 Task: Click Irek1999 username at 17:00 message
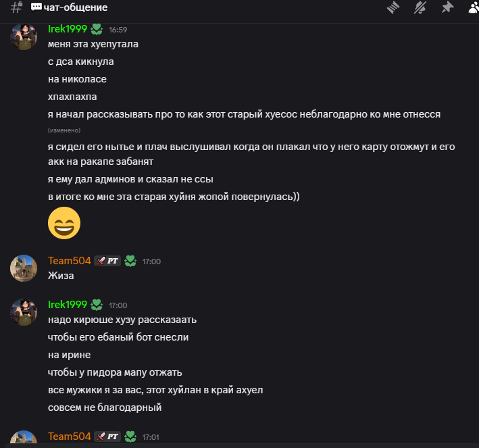(68, 305)
